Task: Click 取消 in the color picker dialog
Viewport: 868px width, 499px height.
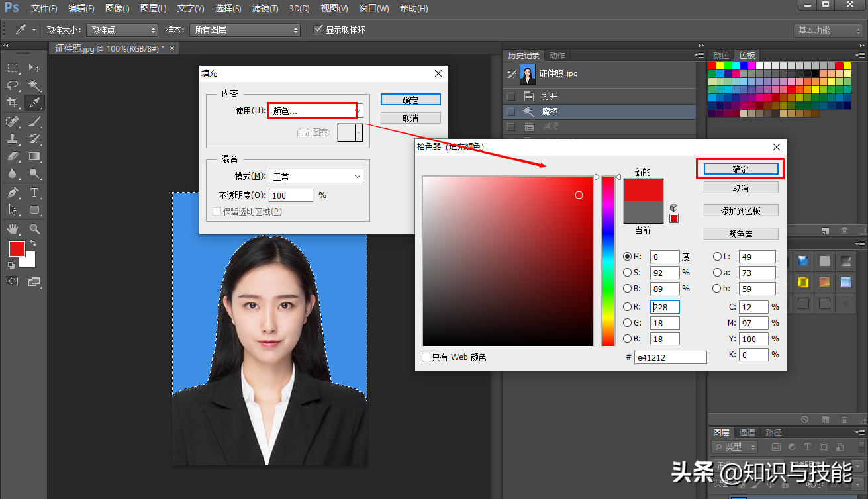Action: (x=741, y=188)
